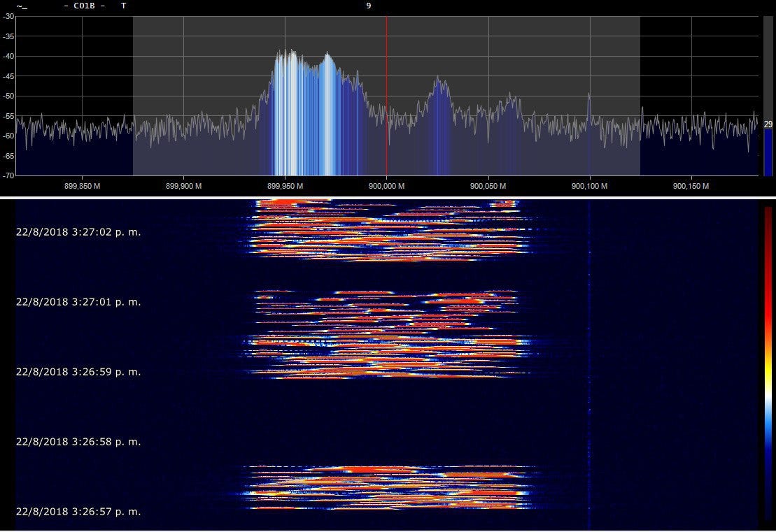The width and height of the screenshot is (776, 532).
Task: Click the -35 dB scale label
Action: [8, 36]
